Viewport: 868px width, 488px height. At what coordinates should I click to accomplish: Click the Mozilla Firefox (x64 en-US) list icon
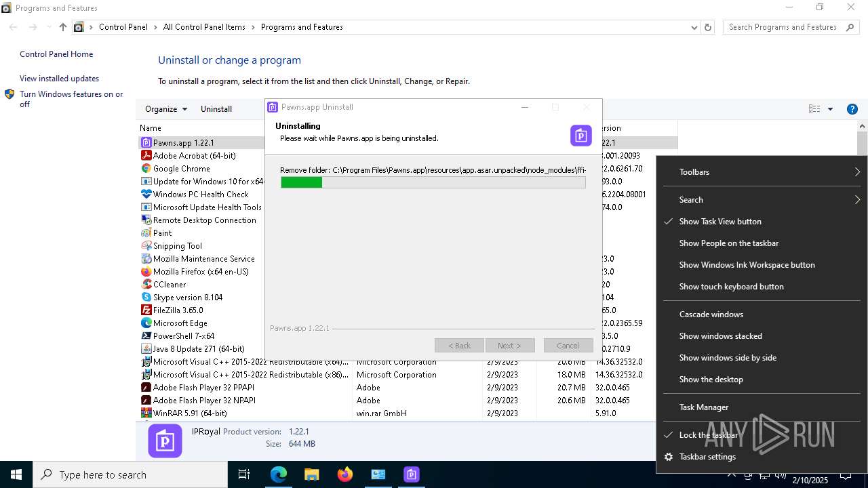pos(146,272)
